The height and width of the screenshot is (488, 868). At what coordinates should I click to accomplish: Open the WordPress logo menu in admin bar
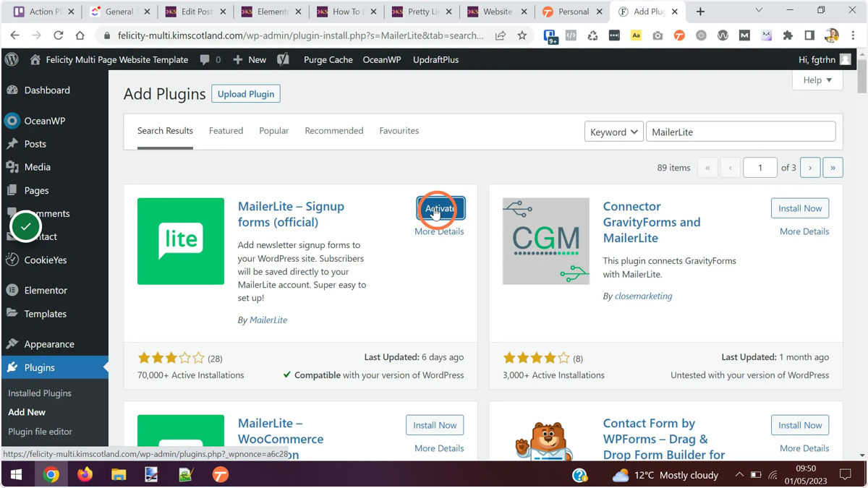[x=12, y=59]
